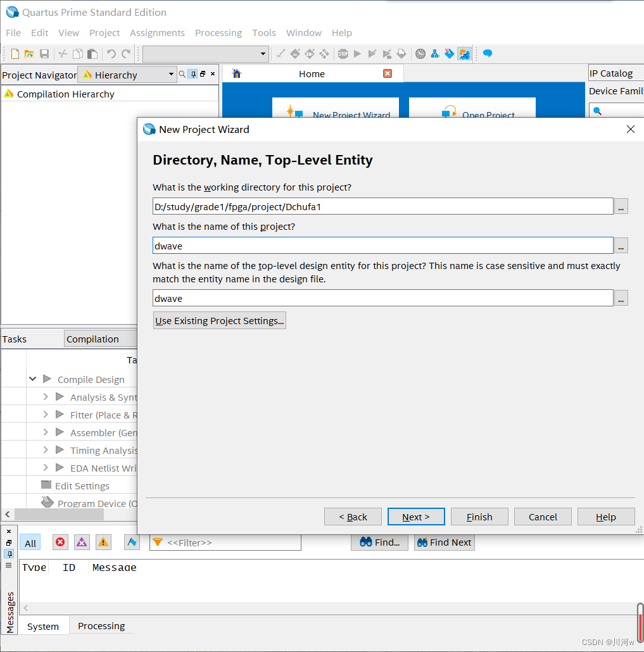Browse for the top-level entity name
Image resolution: width=644 pixels, height=652 pixels.
[x=621, y=298]
